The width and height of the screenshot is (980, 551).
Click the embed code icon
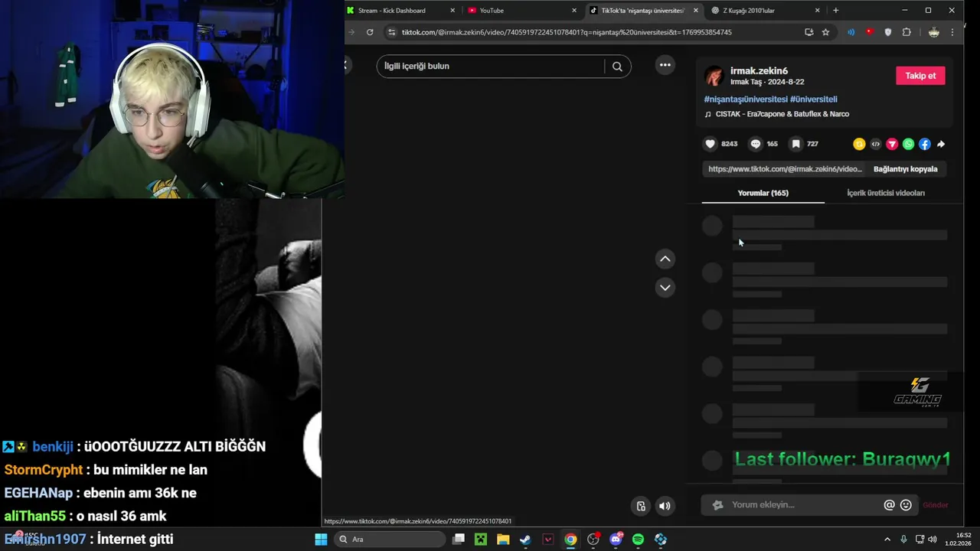tap(876, 144)
